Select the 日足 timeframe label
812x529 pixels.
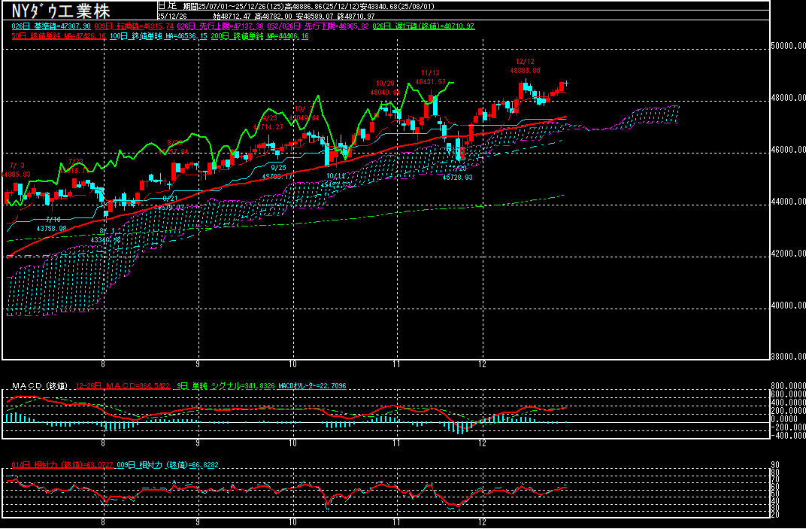pyautogui.click(x=165, y=5)
